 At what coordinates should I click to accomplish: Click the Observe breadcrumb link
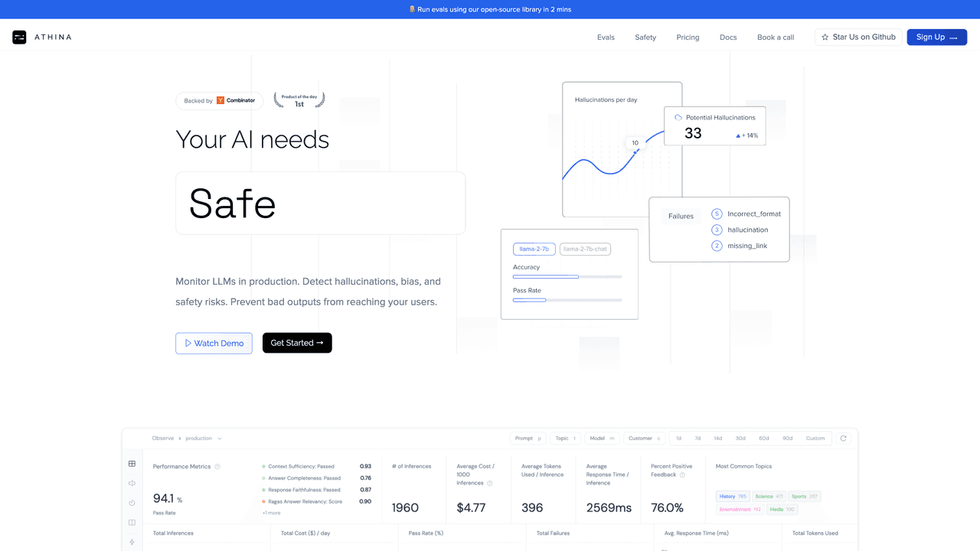tap(163, 439)
